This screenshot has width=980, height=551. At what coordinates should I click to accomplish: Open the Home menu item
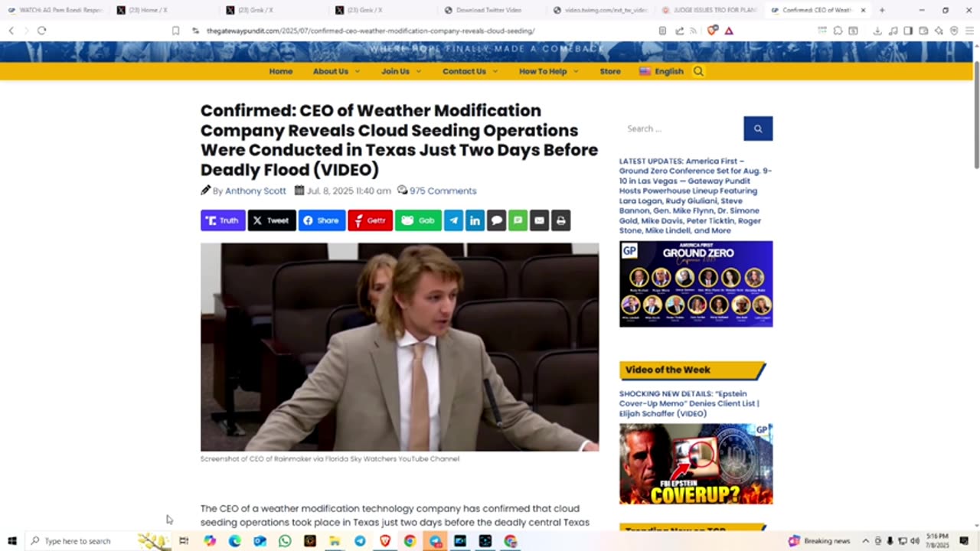click(281, 71)
